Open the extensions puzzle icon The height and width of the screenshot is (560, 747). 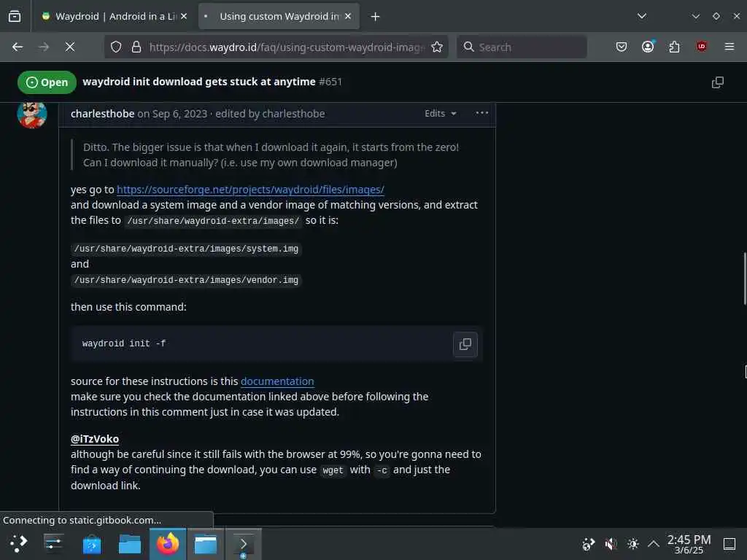tap(674, 47)
